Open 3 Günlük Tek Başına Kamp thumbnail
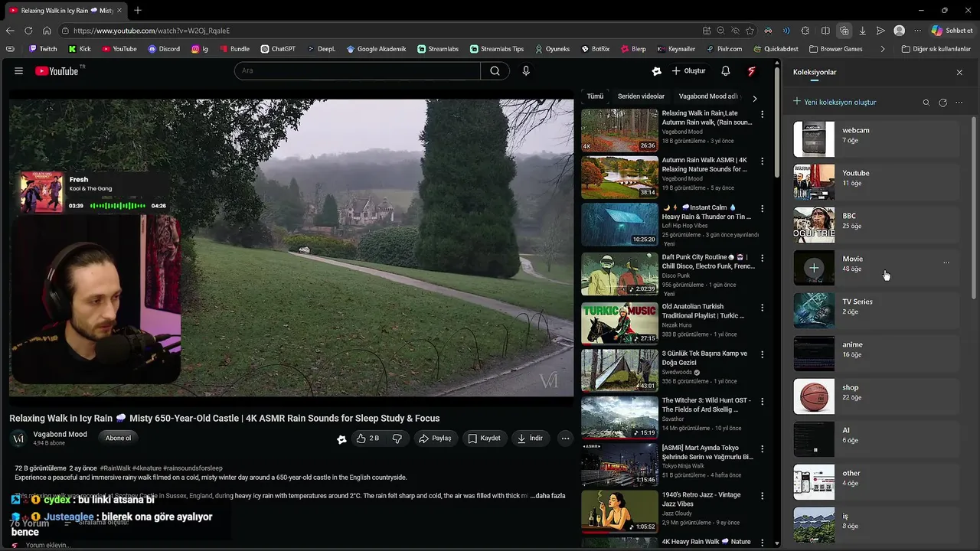Screen dimensions: 980x551 [619, 370]
